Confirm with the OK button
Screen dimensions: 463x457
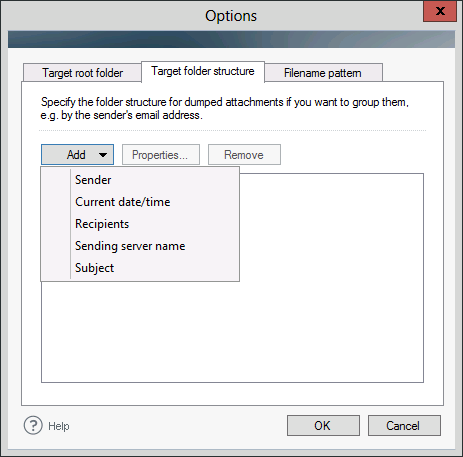pyautogui.click(x=323, y=426)
